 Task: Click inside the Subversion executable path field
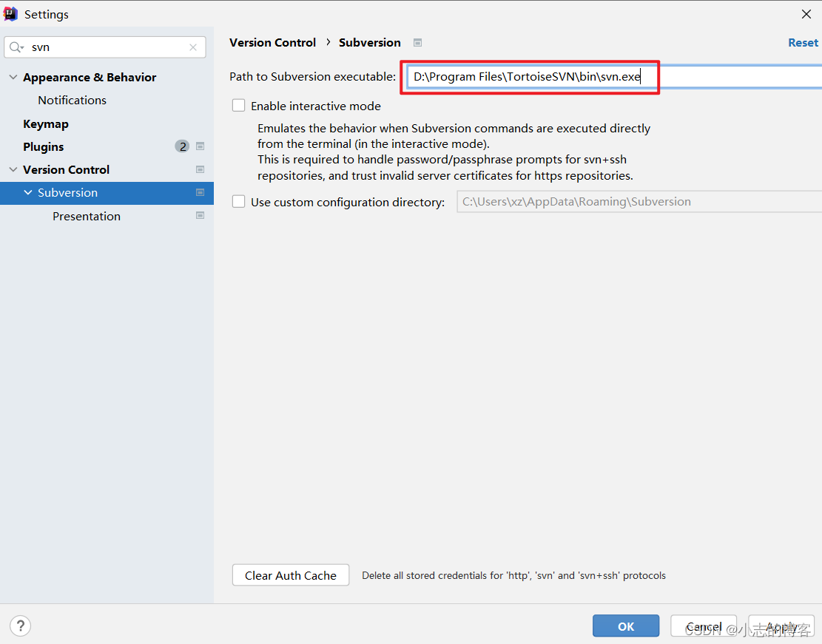click(x=530, y=76)
